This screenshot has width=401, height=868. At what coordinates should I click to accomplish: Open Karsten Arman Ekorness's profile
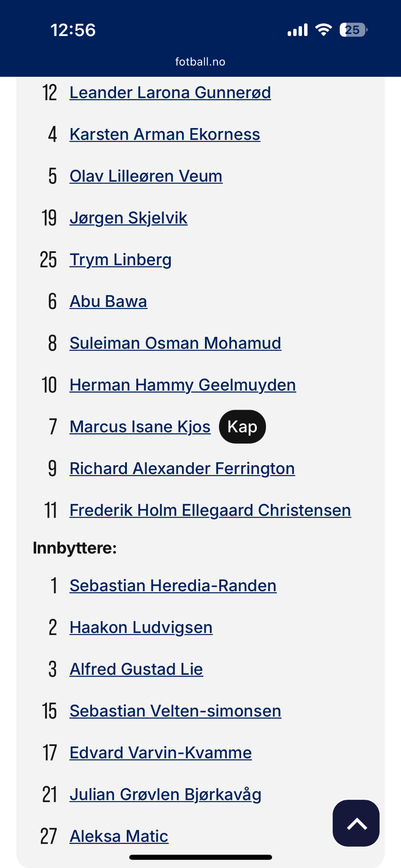[165, 134]
